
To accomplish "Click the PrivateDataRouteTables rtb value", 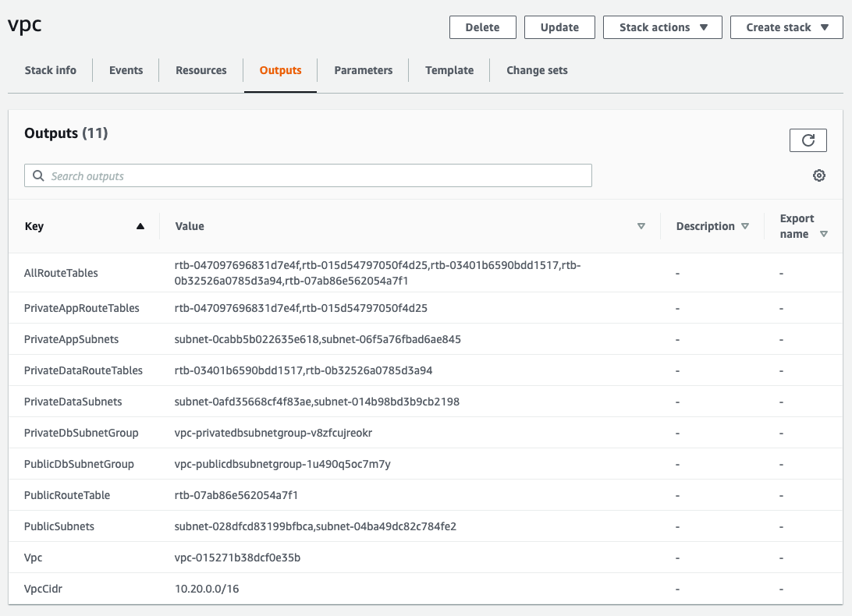I will [x=304, y=370].
